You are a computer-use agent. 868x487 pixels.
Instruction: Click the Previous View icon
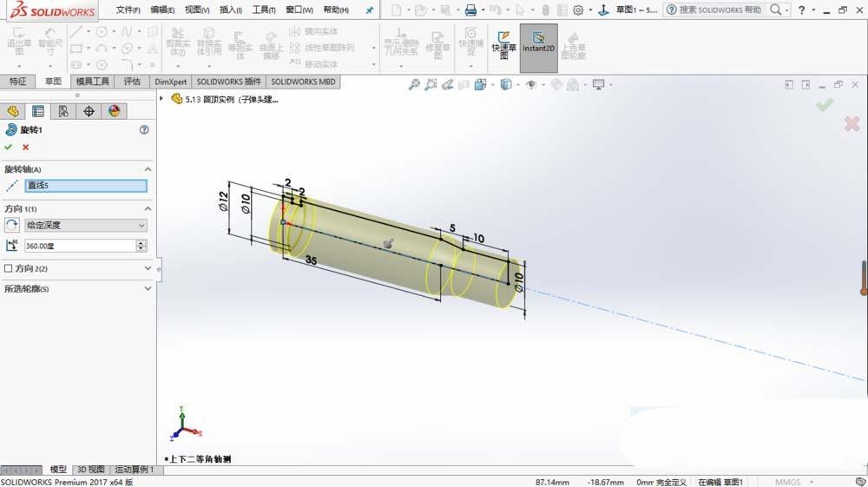[447, 85]
